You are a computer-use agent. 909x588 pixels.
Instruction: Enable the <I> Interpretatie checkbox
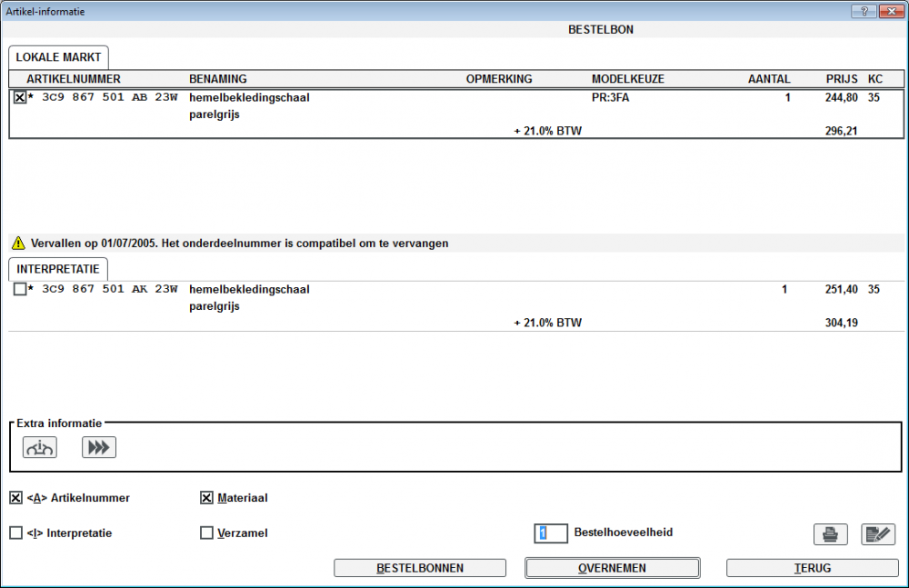click(x=16, y=533)
